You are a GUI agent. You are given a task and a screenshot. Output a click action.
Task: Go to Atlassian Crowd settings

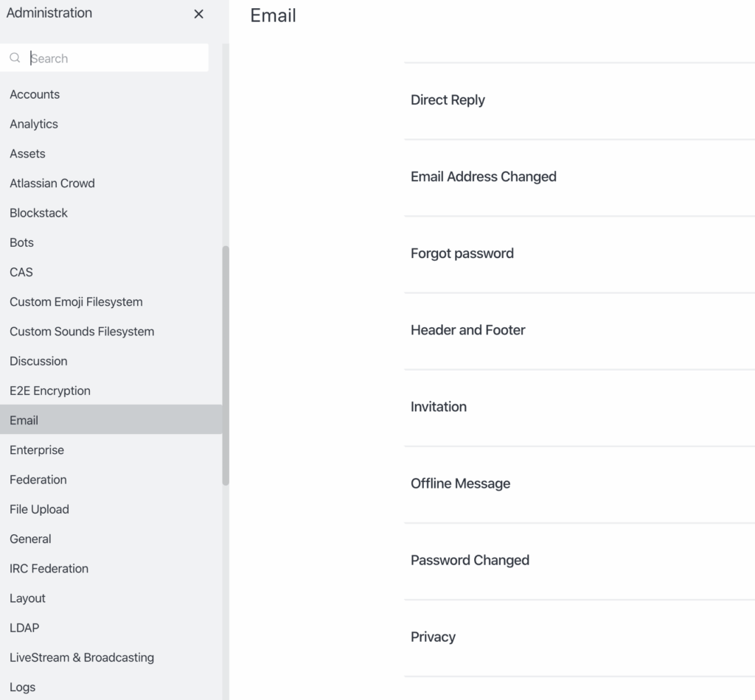(x=52, y=183)
